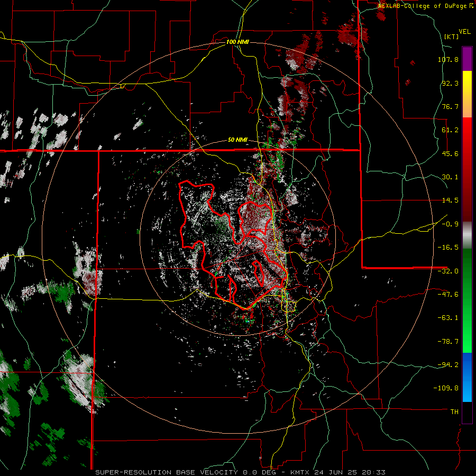The height and width of the screenshot is (476, 476).
Task: Click the 50 NMI range ring label
Action: pos(237,140)
